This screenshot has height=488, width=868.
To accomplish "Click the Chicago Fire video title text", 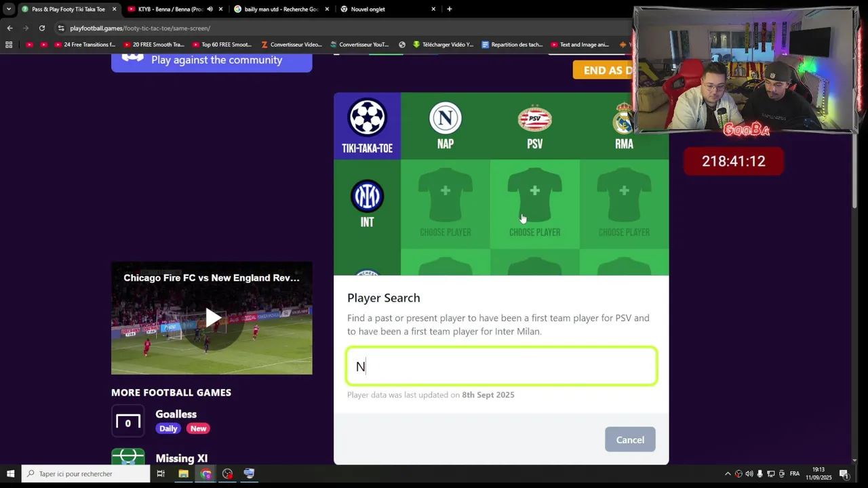I will pos(211,278).
